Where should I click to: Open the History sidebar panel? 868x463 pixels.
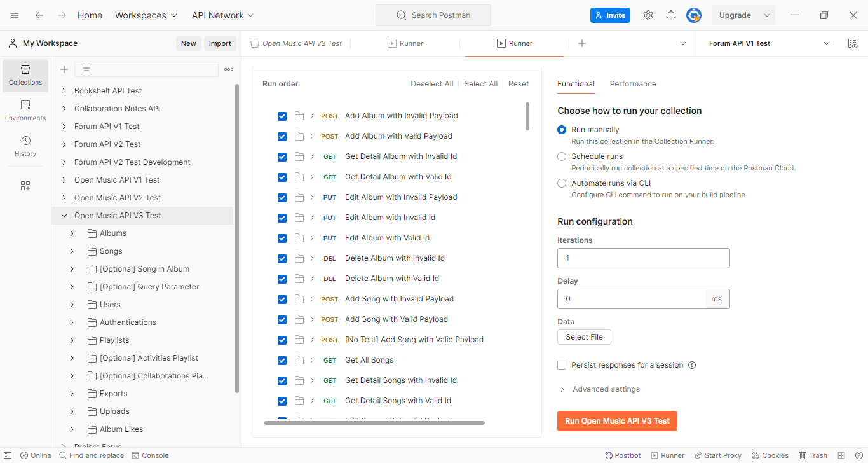coord(25,146)
